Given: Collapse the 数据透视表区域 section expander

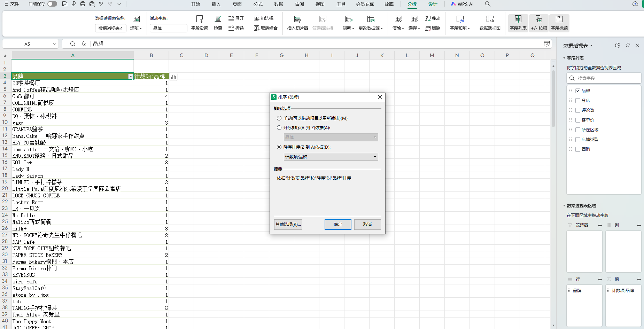Looking at the screenshot, I should pyautogui.click(x=564, y=206).
